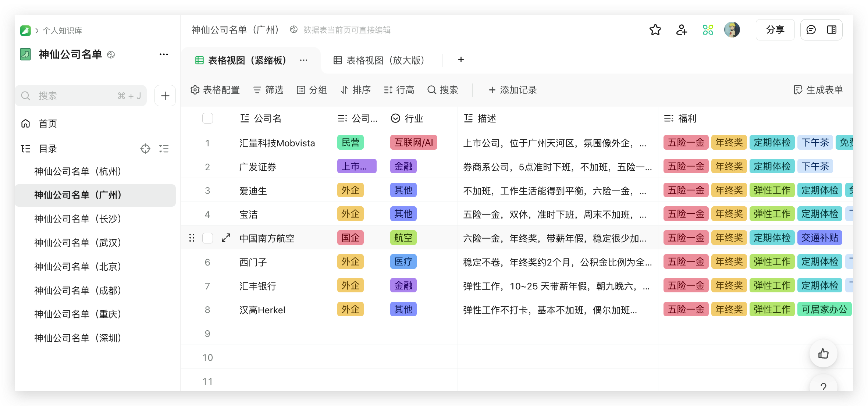The width and height of the screenshot is (868, 406).
Task: Collapse the directory tree list
Action: (x=164, y=149)
